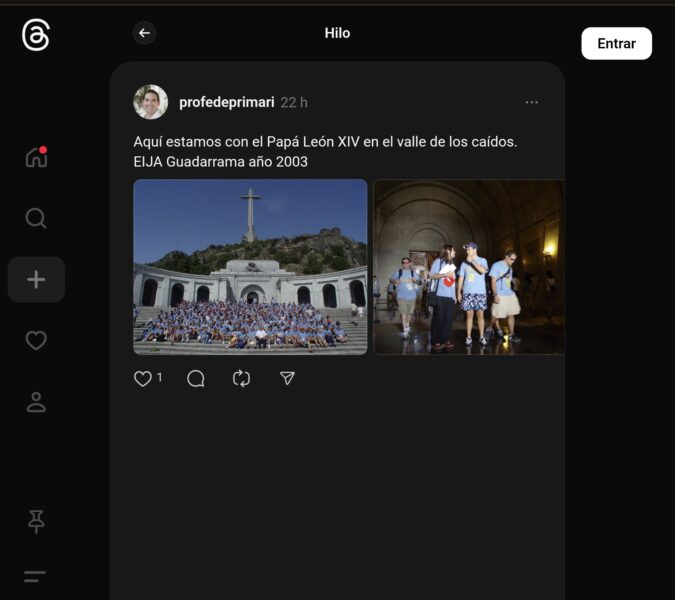Open profedeprimari username link
Screen dimensions: 675x600
pos(227,102)
